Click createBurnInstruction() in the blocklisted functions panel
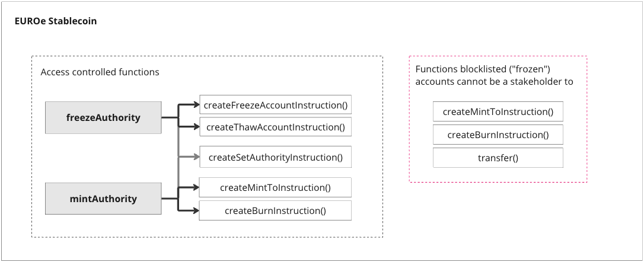Viewport: 644px width, 262px height. tap(498, 135)
